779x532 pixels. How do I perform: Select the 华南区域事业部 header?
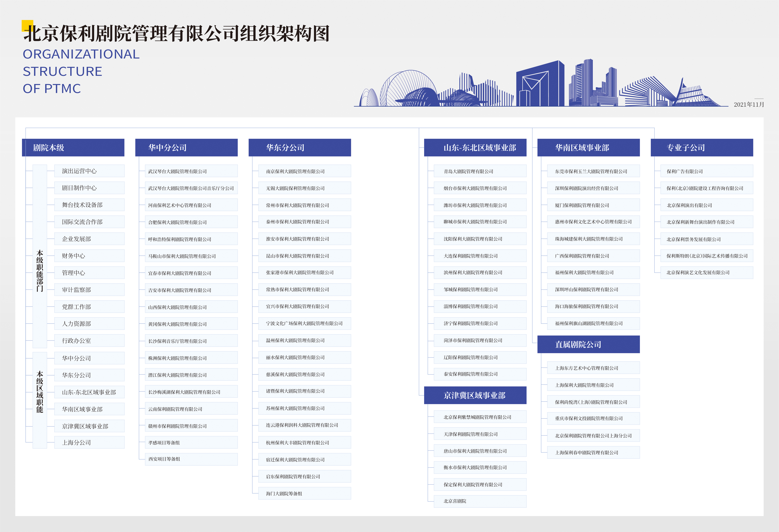tap(588, 147)
